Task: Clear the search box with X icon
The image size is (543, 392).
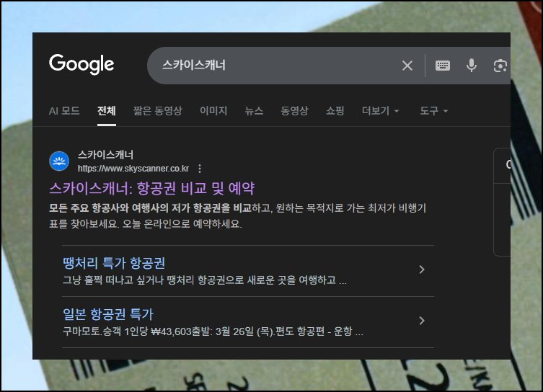Action: 407,65
